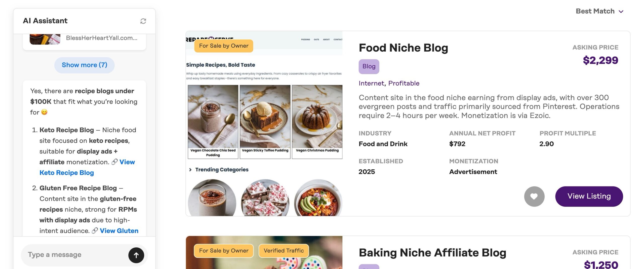Expand Show more (7) results
Image resolution: width=644 pixels, height=269 pixels.
[x=84, y=65]
